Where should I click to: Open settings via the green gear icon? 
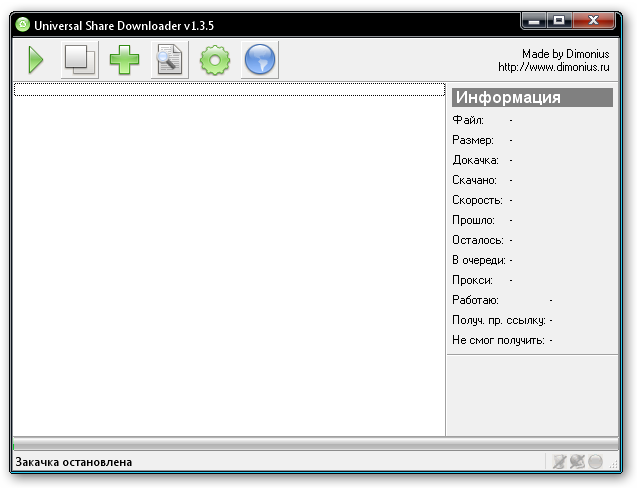pos(214,61)
